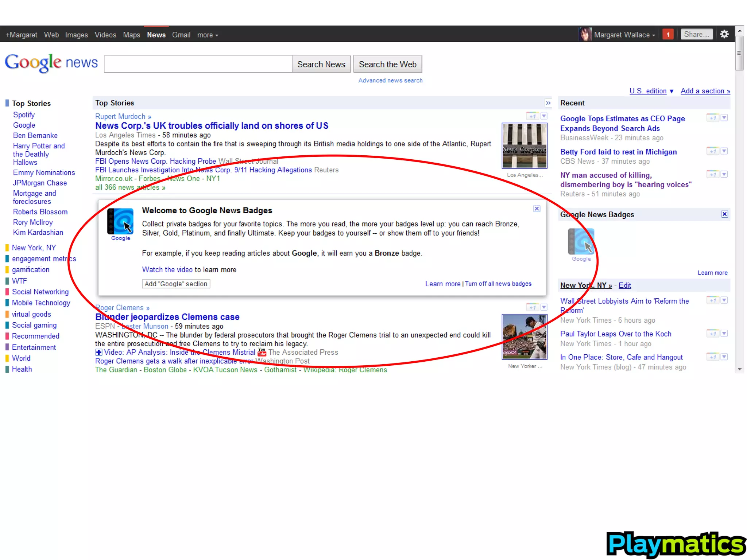Close the Google News Badges sidebar section
The width and height of the screenshot is (747, 560).
tap(724, 214)
